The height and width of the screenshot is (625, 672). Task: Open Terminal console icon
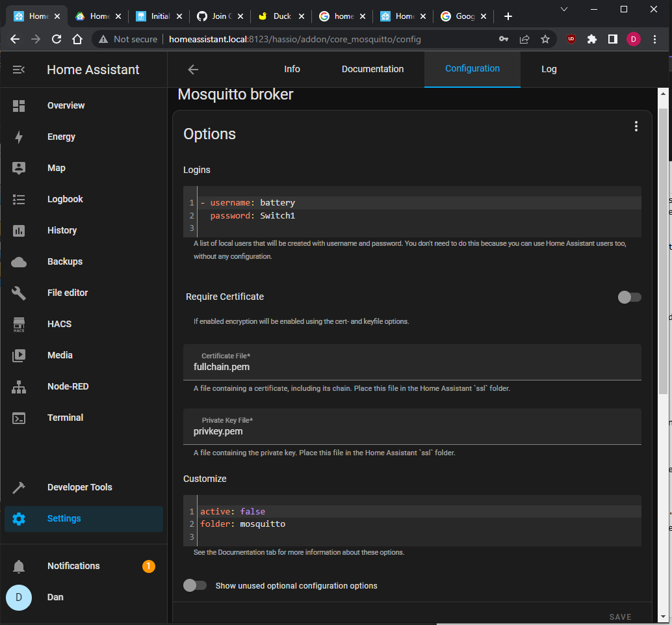(x=19, y=418)
